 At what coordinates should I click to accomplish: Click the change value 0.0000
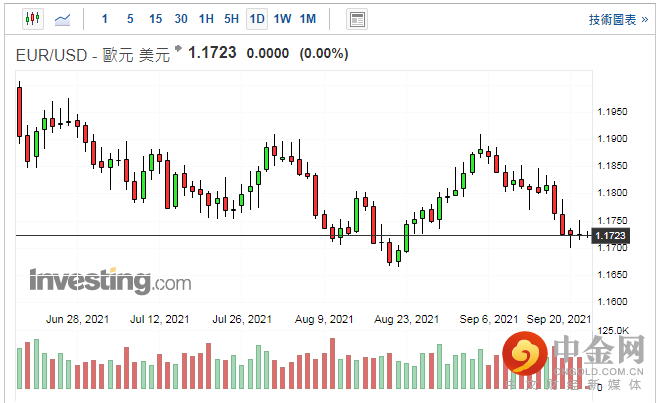point(268,53)
